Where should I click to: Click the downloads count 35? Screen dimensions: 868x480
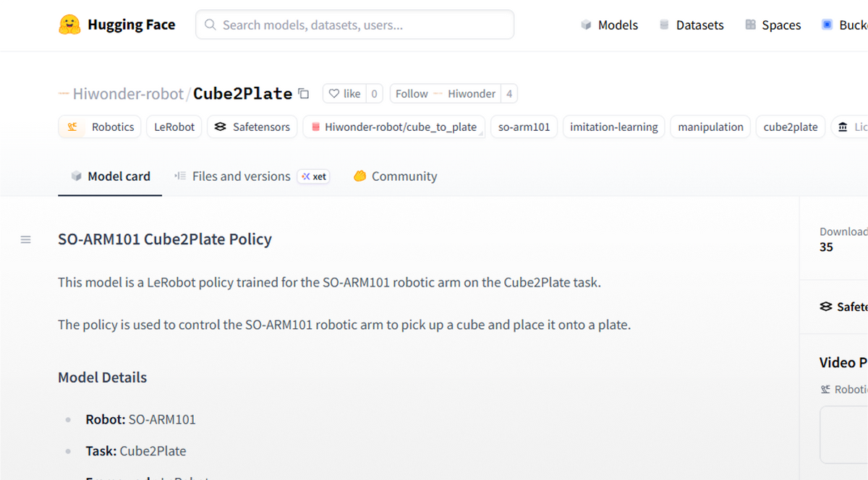coord(826,247)
